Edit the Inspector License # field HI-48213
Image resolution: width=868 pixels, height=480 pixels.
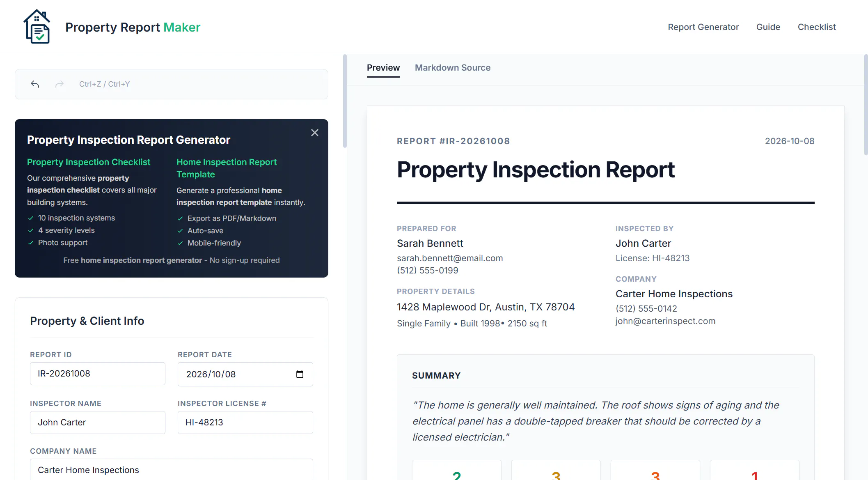[245, 423]
